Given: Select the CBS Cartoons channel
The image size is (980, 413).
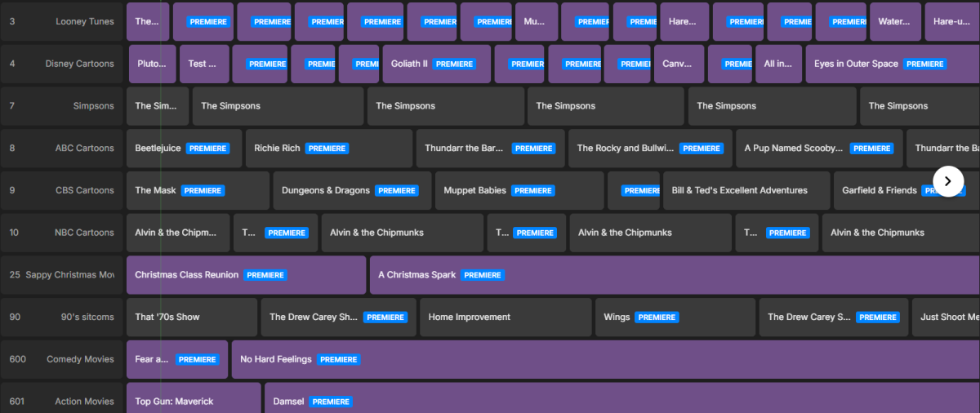Looking at the screenshot, I should [62, 190].
